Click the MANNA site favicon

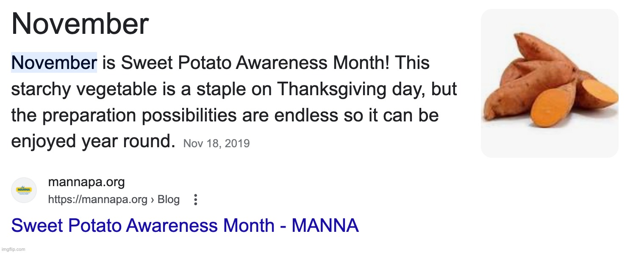24,190
